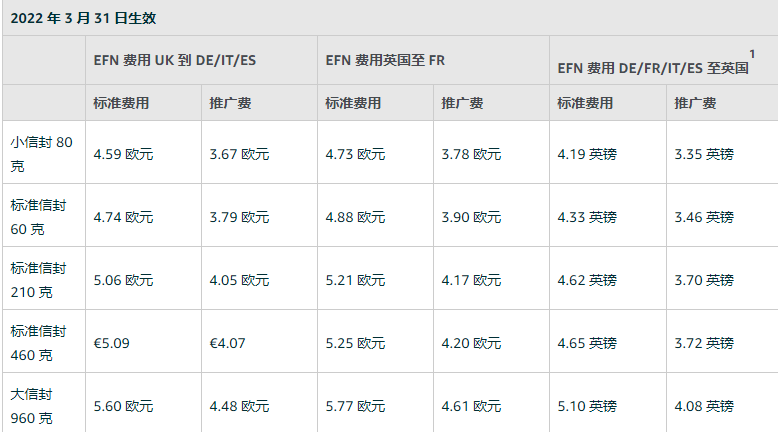Click the 4.59 欧元 fee cell
Viewport: 778px width, 432px height.
tap(123, 154)
